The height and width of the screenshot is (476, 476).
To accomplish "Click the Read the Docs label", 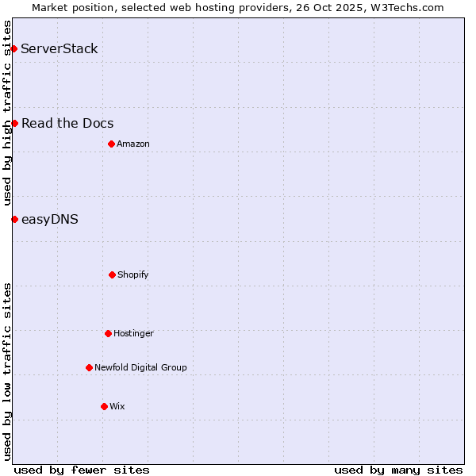I will 67,123.
